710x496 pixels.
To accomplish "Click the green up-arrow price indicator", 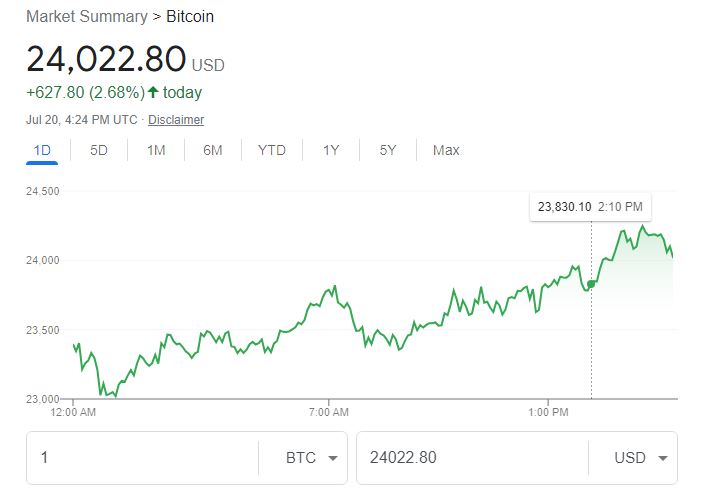I will point(153,93).
